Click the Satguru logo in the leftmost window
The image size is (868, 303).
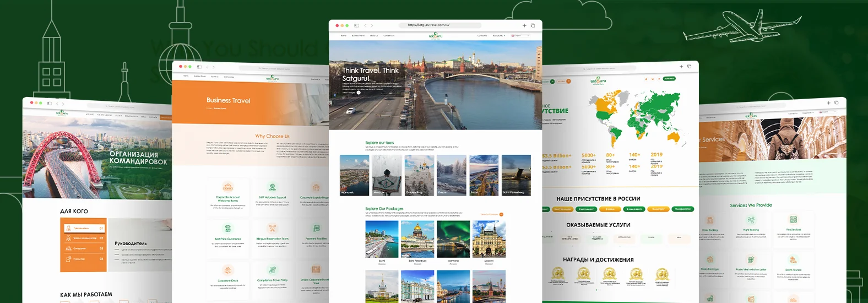(x=62, y=113)
